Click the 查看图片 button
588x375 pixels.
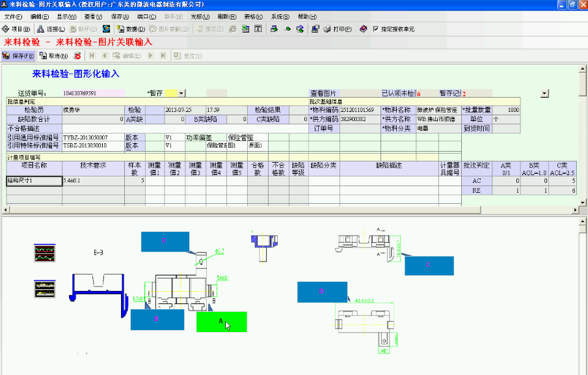(323, 94)
